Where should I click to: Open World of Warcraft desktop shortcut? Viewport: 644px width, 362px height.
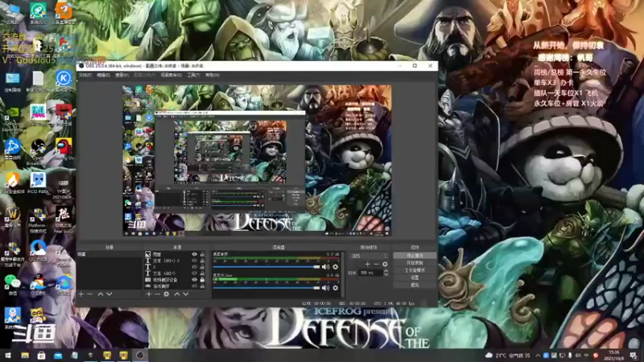[12, 217]
